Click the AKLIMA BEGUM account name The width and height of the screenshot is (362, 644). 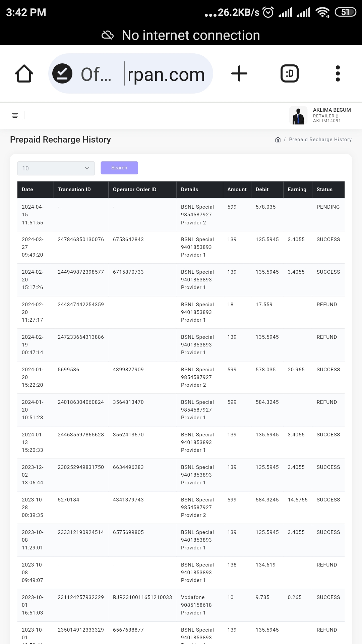tap(331, 110)
